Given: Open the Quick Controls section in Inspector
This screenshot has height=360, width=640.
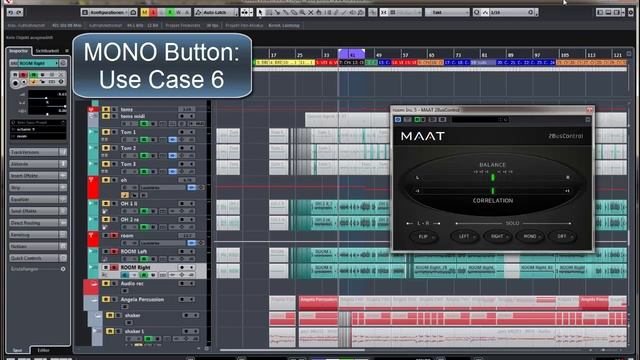Looking at the screenshot, I should click(x=38, y=258).
